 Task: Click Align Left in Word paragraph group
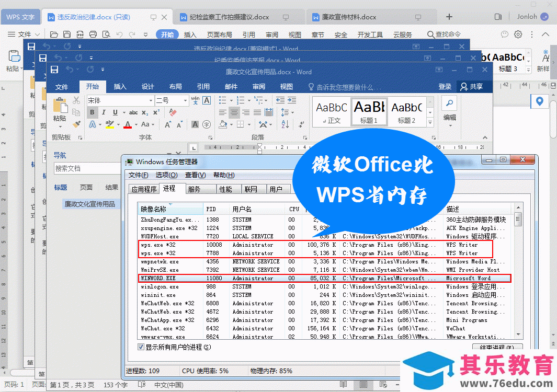(222, 112)
